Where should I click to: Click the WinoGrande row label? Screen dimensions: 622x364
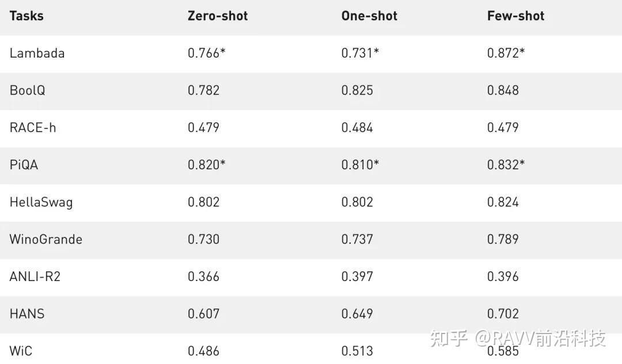(x=45, y=239)
